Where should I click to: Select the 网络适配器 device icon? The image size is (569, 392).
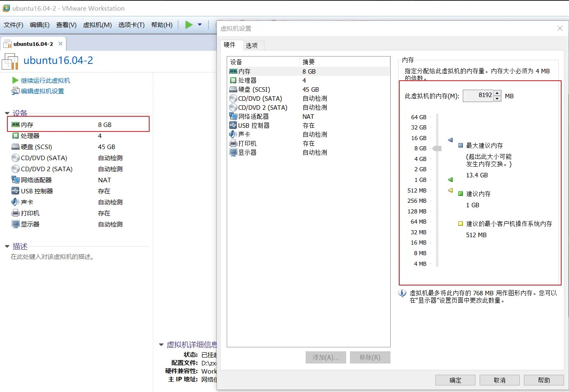tap(233, 116)
